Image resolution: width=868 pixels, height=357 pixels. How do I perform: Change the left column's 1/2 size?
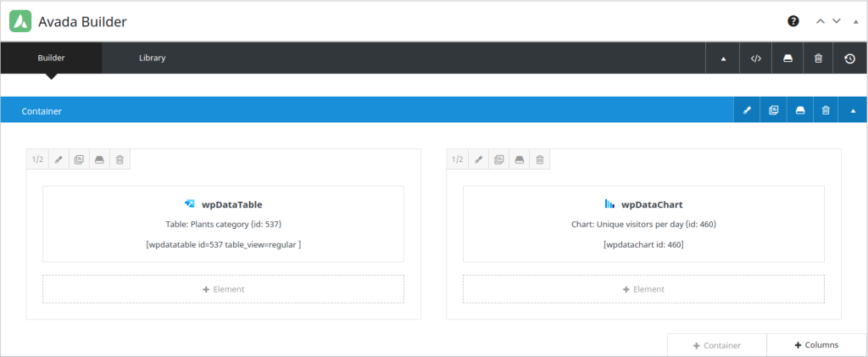37,159
